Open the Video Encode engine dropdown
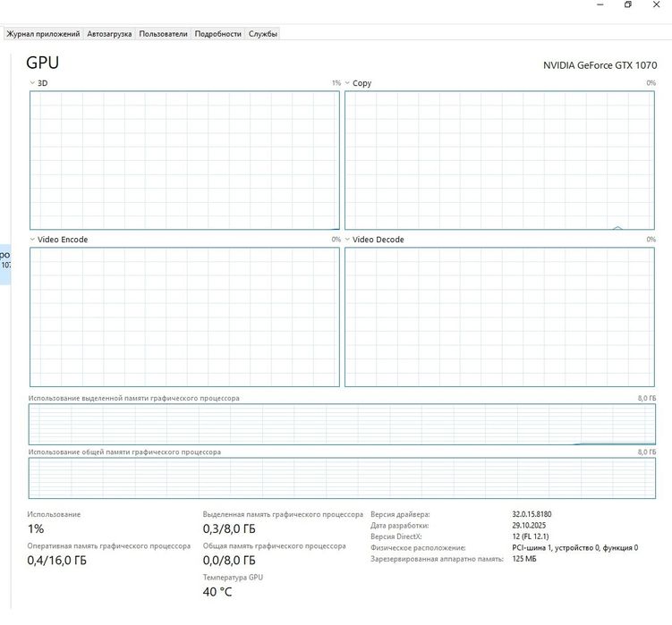The height and width of the screenshot is (625, 672). [32, 239]
